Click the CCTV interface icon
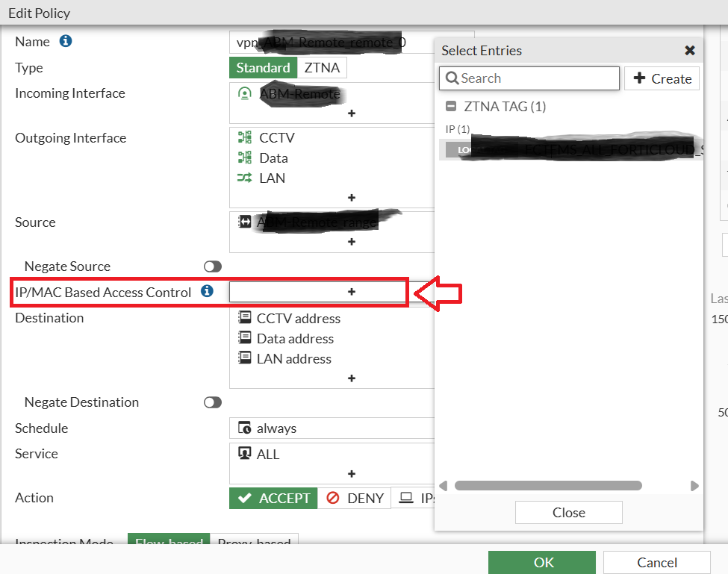Image resolution: width=728 pixels, height=574 pixels. click(x=245, y=137)
